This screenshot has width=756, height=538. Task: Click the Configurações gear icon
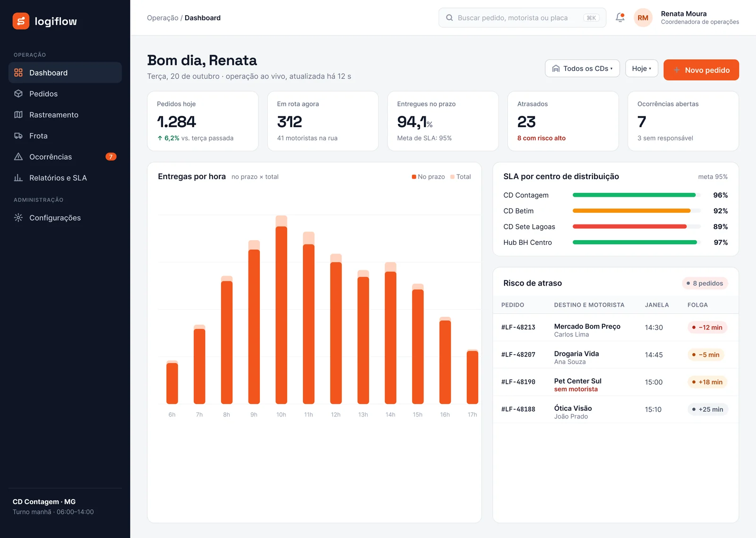pos(18,217)
